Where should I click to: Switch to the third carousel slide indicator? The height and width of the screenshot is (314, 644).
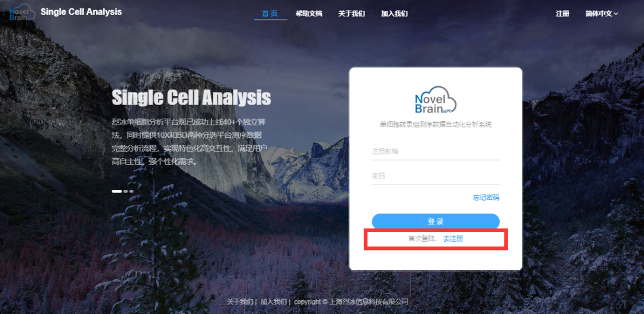tap(131, 191)
